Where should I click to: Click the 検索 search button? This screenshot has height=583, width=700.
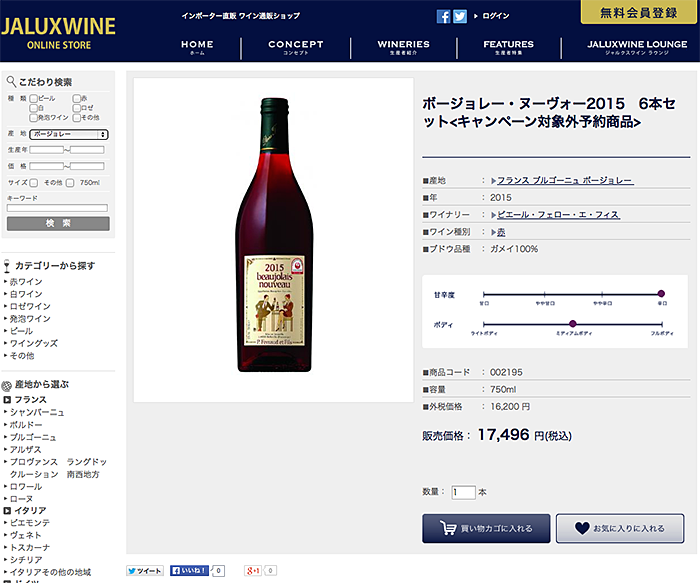tap(58, 224)
